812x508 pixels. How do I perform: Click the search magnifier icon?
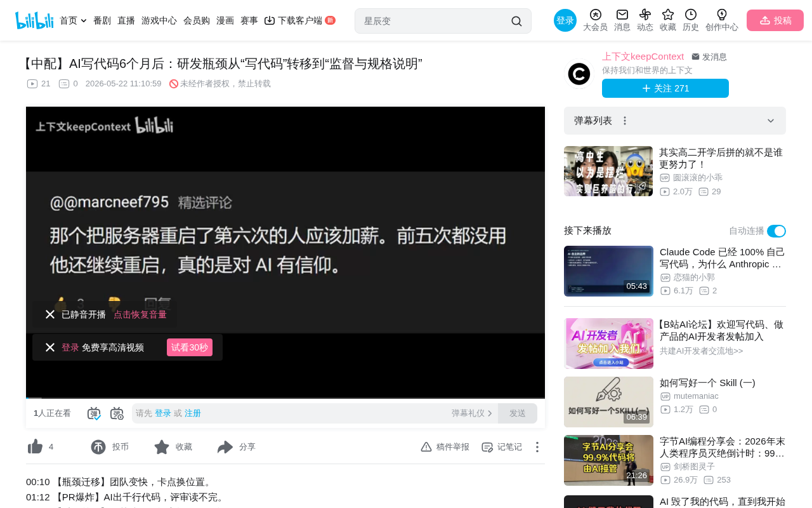pyautogui.click(x=516, y=21)
